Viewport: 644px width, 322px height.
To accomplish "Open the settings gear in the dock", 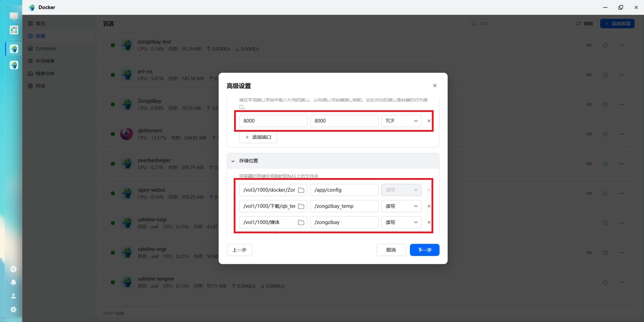I will point(14,309).
